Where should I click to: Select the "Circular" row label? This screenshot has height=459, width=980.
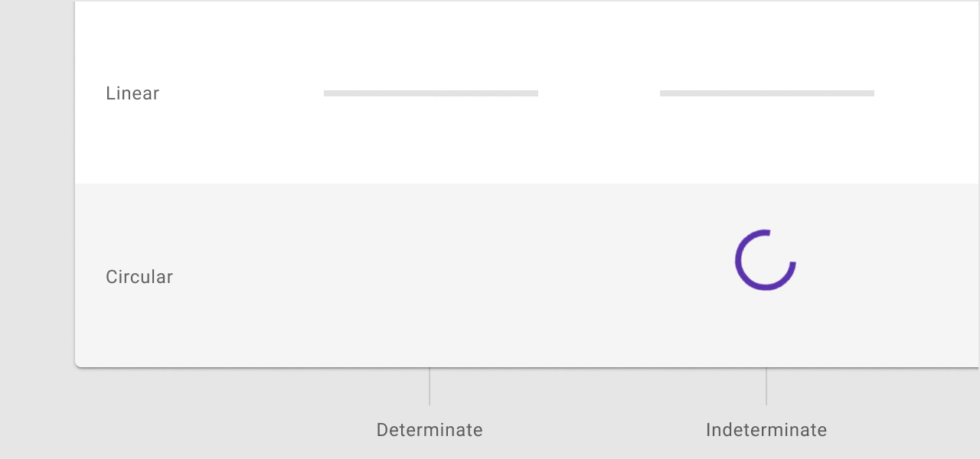click(x=139, y=277)
